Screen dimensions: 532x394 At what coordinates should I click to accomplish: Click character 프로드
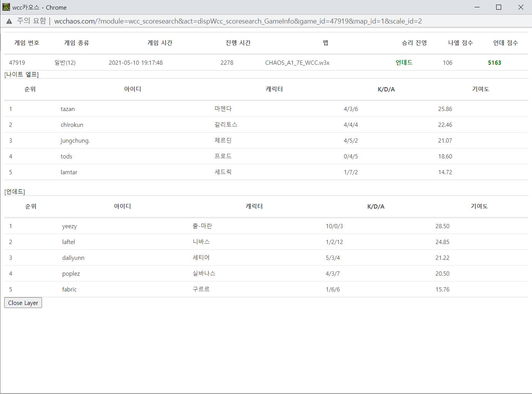(x=223, y=156)
